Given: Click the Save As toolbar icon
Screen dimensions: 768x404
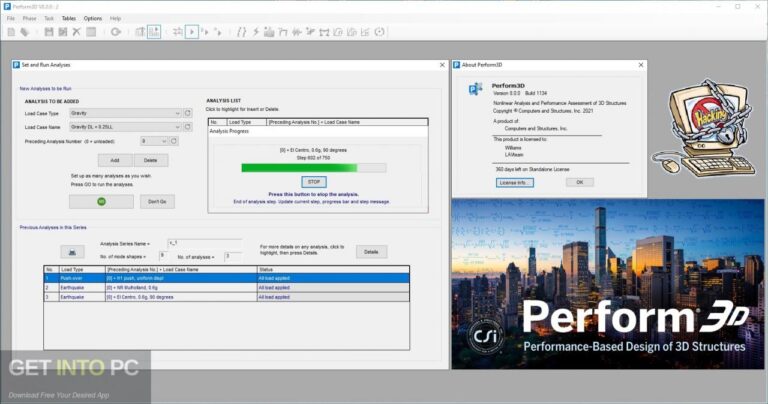Looking at the screenshot, I should pyautogui.click(x=63, y=32).
